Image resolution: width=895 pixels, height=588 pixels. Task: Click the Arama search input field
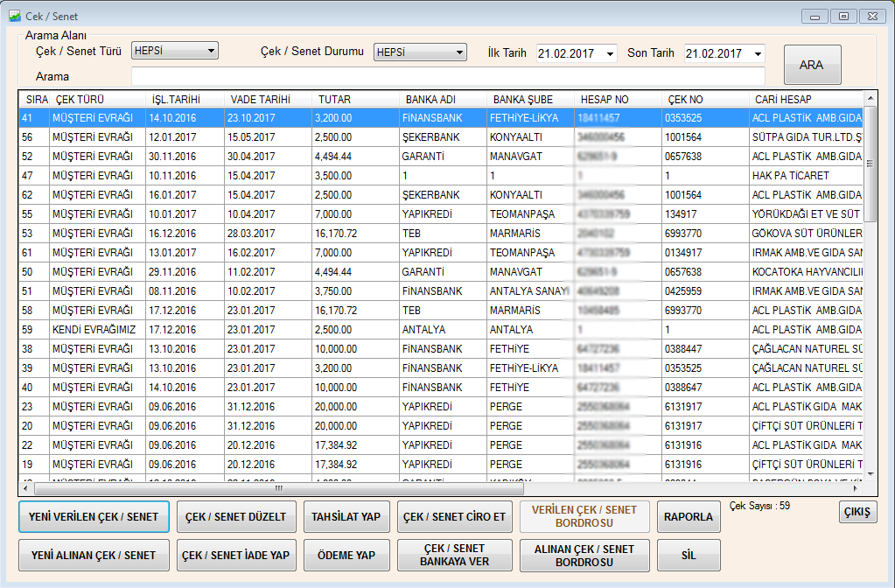point(448,76)
